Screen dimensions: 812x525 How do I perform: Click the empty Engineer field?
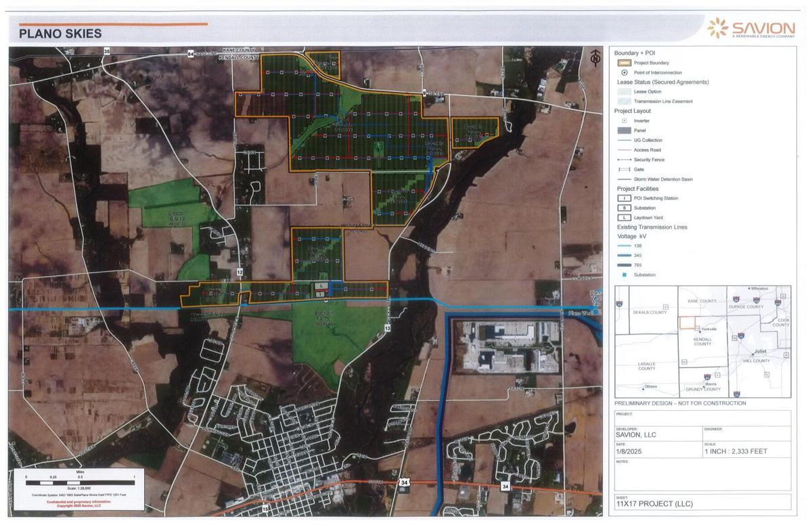746,433
